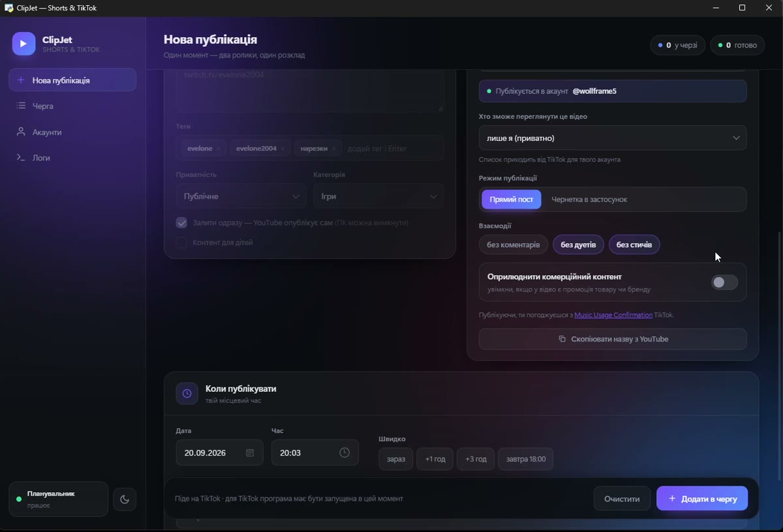Open the Категорія dropdown set to Ігри
Screen dimensions: 783x532
pos(378,196)
